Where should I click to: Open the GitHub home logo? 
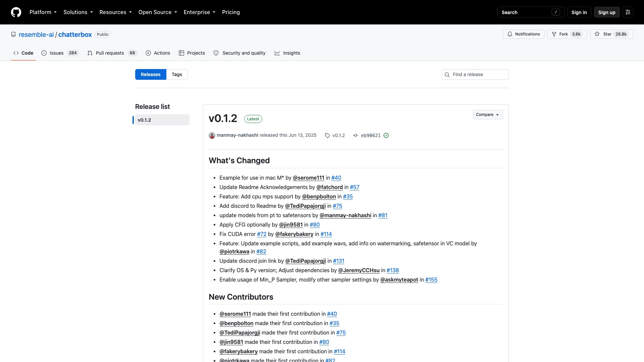(x=16, y=12)
